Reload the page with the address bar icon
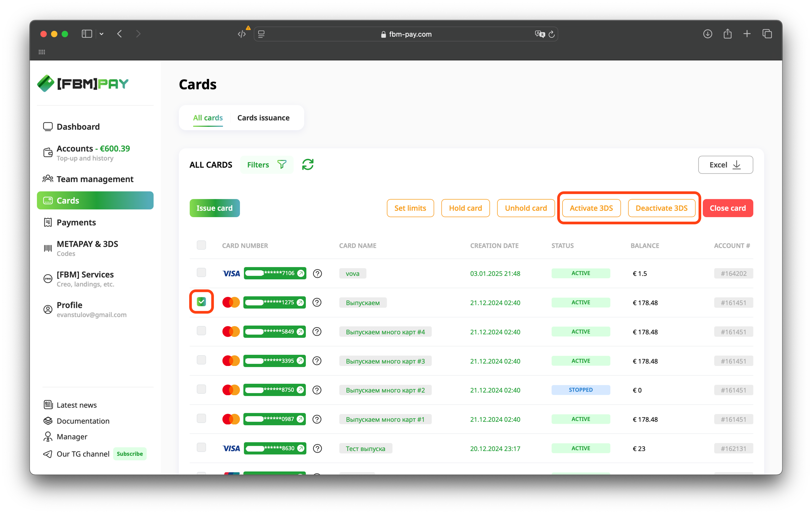 pos(552,34)
